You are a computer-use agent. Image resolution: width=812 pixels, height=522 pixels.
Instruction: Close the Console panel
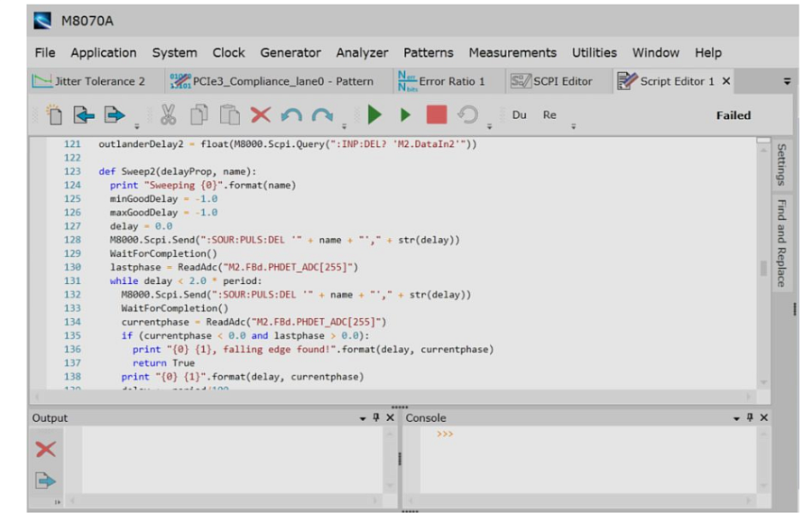point(764,417)
